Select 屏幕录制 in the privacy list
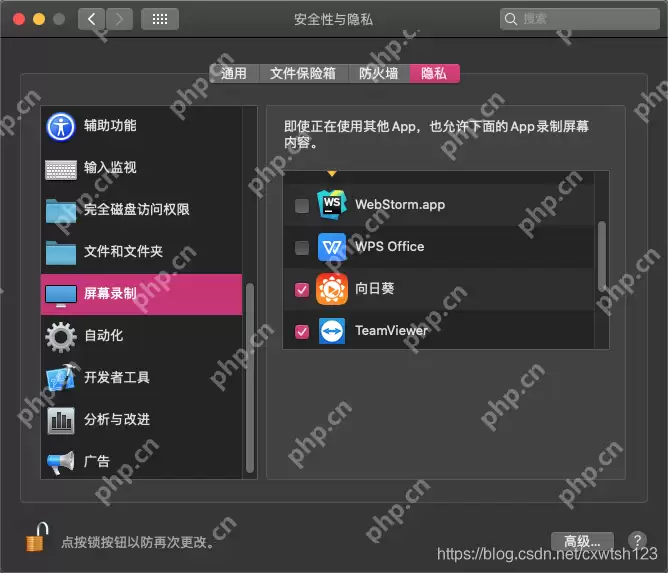This screenshot has width=668, height=573. [x=141, y=294]
